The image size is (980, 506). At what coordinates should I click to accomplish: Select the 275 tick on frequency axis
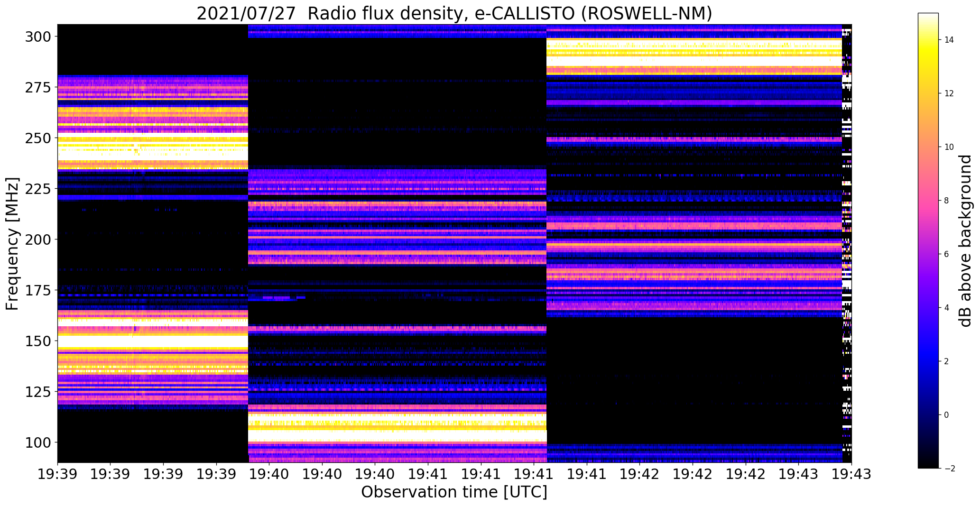click(x=39, y=87)
